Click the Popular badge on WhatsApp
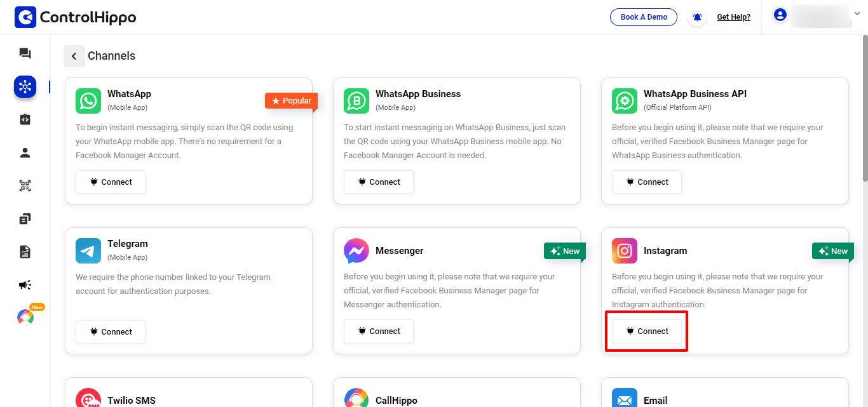 click(x=291, y=101)
